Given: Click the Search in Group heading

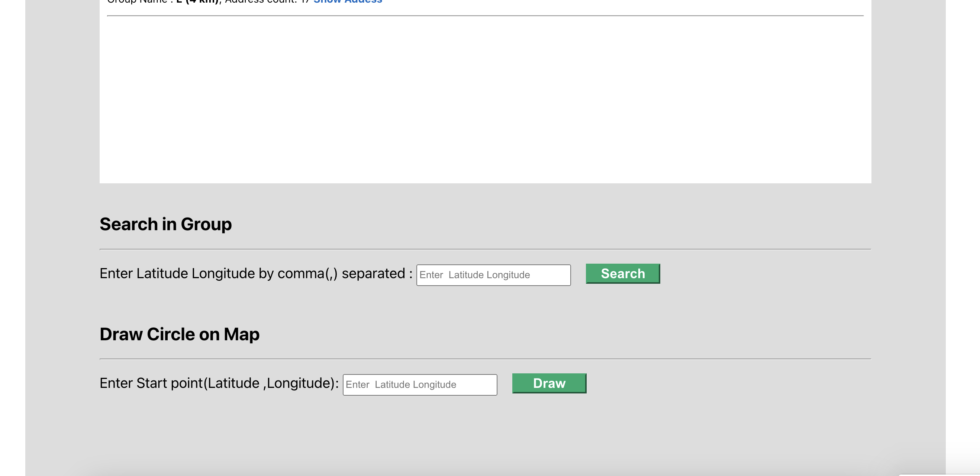Looking at the screenshot, I should 165,224.
